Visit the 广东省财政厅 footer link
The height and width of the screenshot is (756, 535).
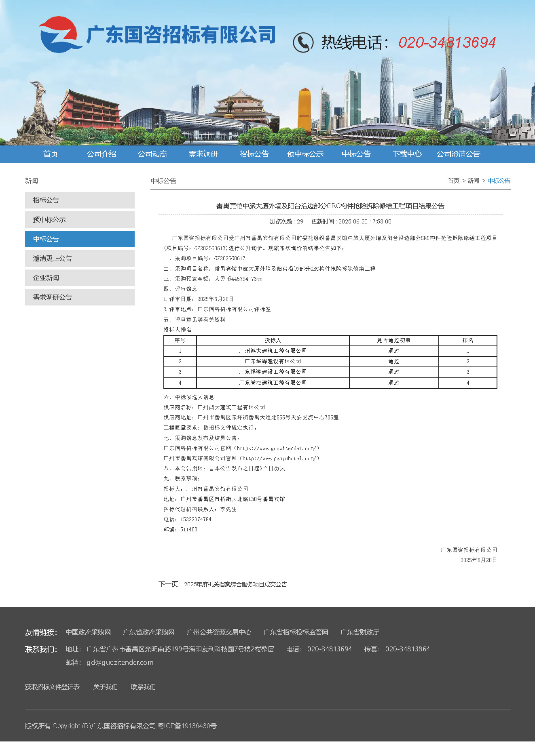[359, 632]
